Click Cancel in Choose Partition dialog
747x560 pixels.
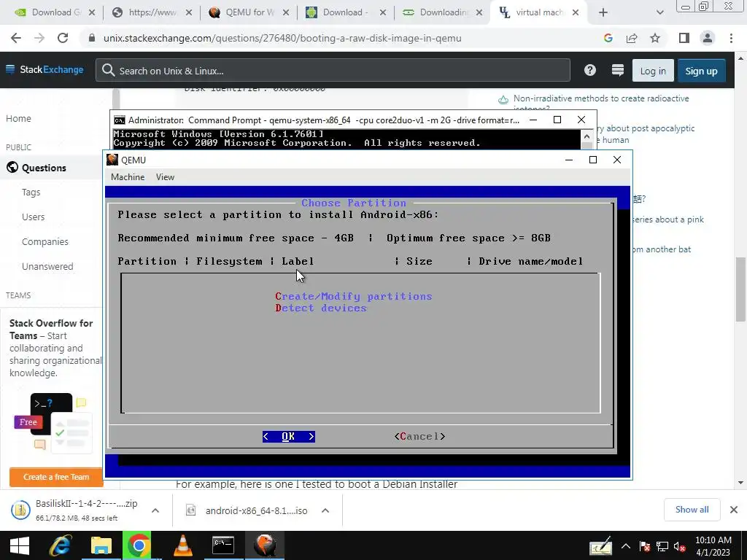point(419,436)
